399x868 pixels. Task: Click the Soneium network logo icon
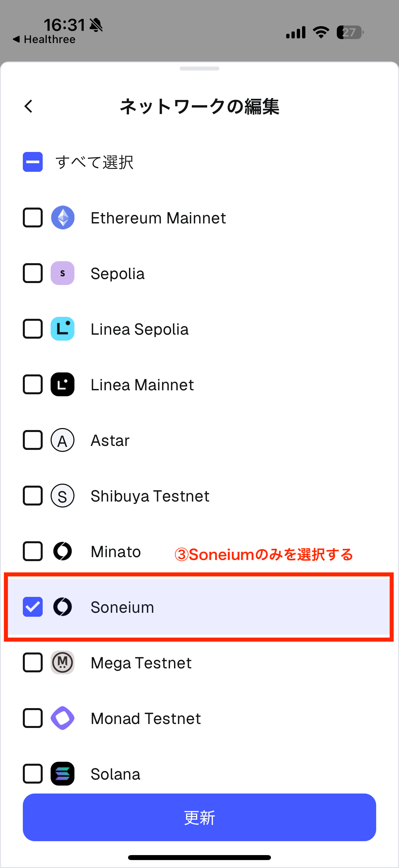click(x=63, y=607)
